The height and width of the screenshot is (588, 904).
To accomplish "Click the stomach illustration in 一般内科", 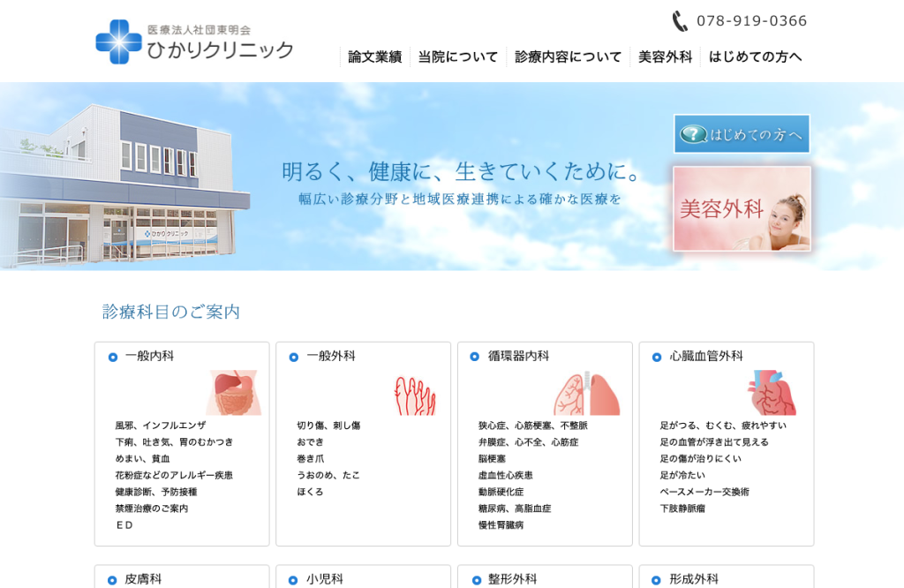I will (234, 393).
